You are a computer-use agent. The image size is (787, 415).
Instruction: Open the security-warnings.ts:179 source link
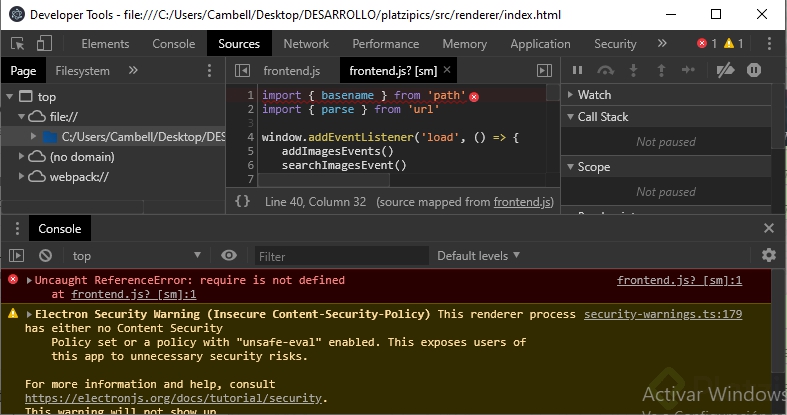point(662,314)
